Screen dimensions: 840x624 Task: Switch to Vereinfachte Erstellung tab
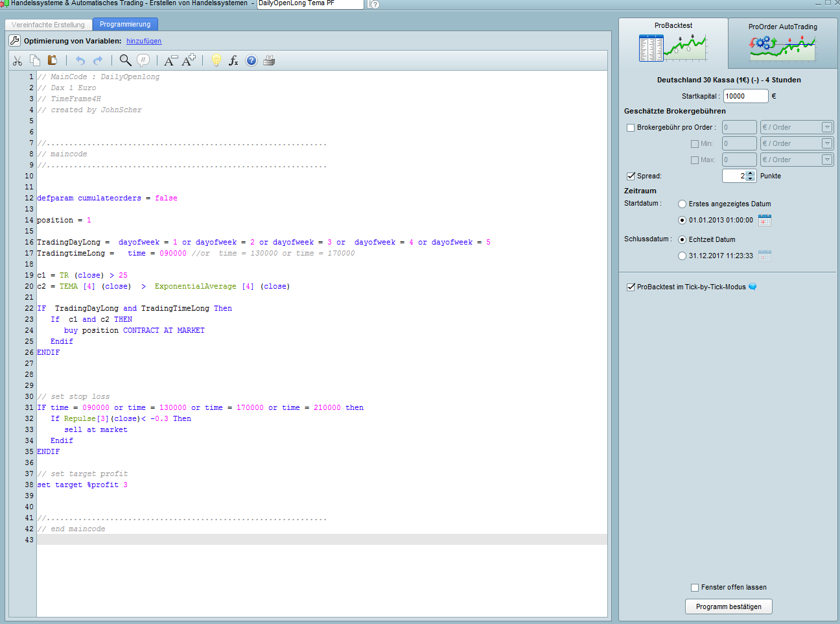coord(49,25)
